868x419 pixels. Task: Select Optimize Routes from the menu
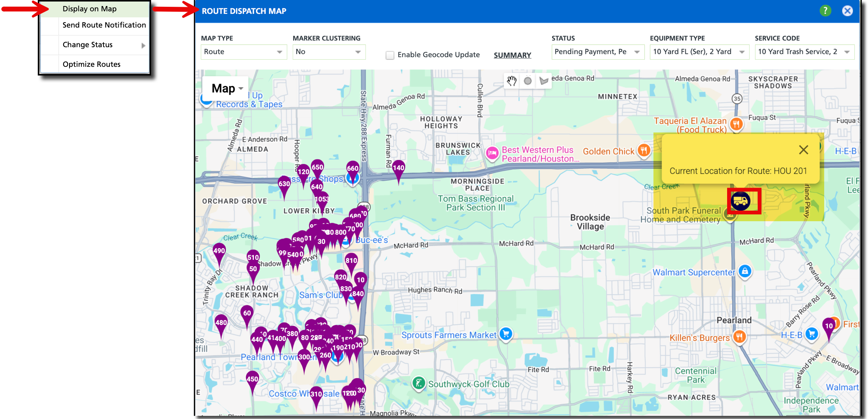click(x=91, y=64)
